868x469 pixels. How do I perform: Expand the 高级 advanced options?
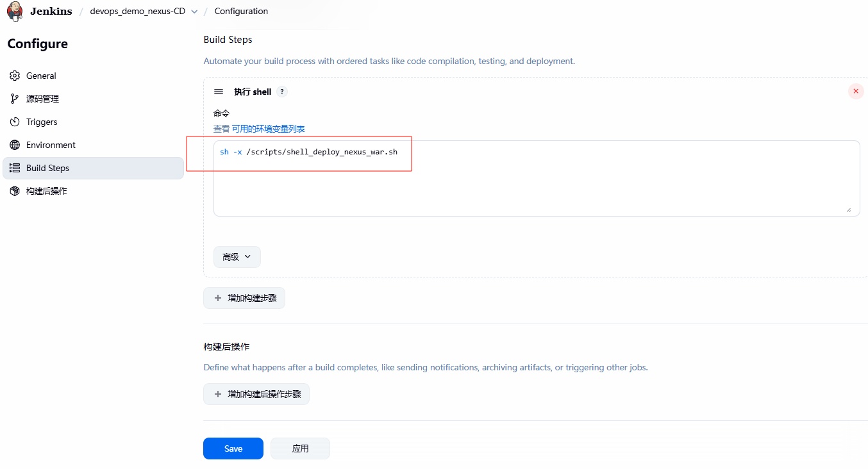coord(237,257)
